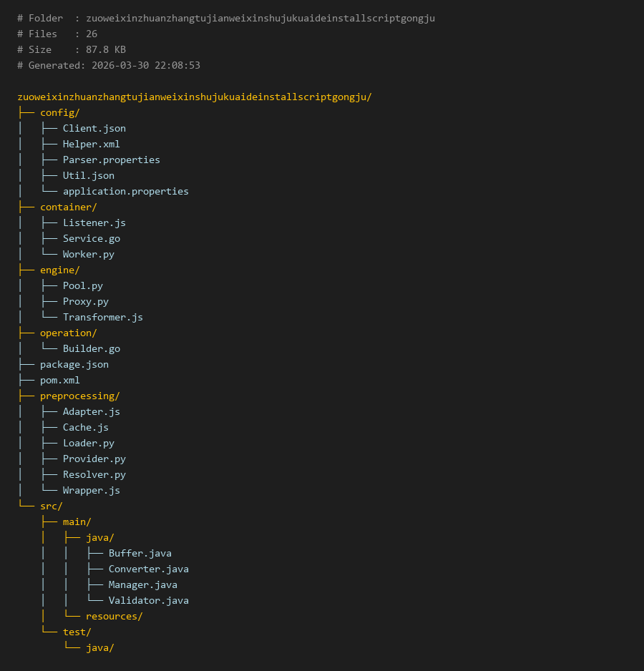The image size is (644, 671).
Task: Select the Validator.java file
Action: [148, 601]
